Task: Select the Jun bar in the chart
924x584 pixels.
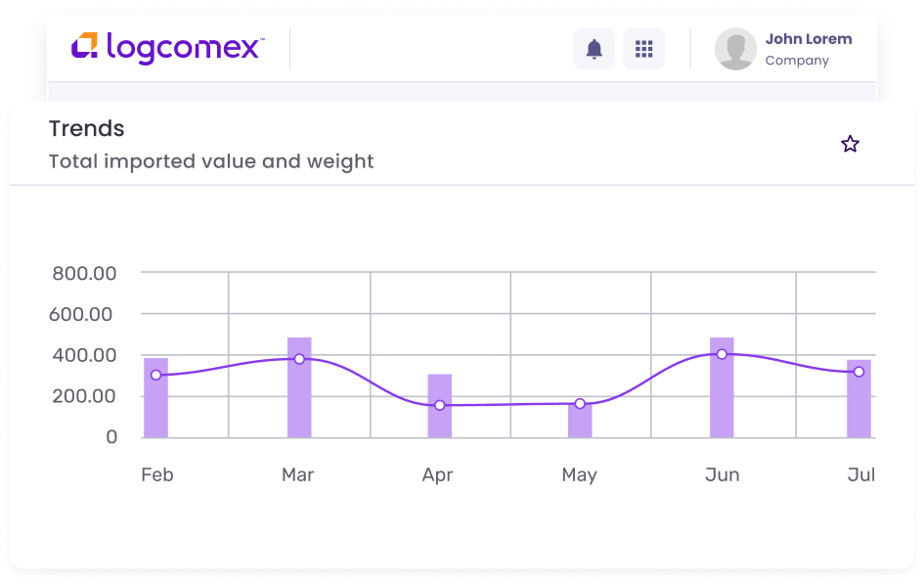Action: point(722,401)
